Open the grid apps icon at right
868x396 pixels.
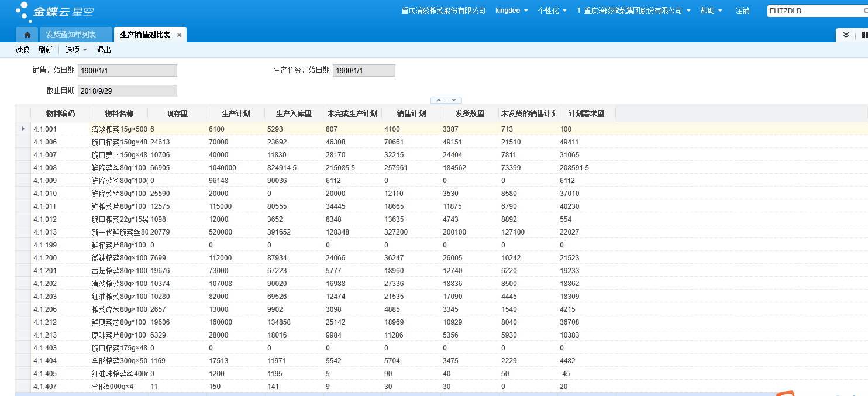(864, 35)
